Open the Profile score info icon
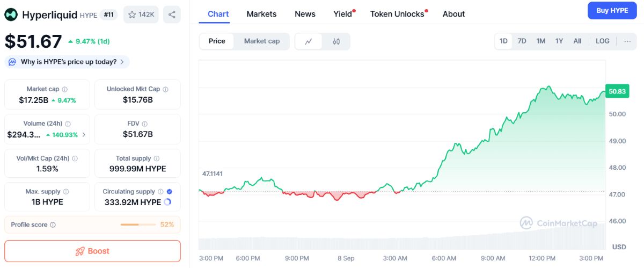Screen dimensions: 644x268 (x=53, y=225)
